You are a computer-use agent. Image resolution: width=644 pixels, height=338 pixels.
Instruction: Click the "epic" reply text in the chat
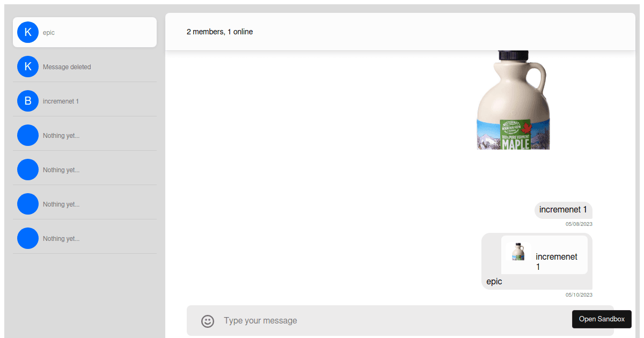[494, 282]
